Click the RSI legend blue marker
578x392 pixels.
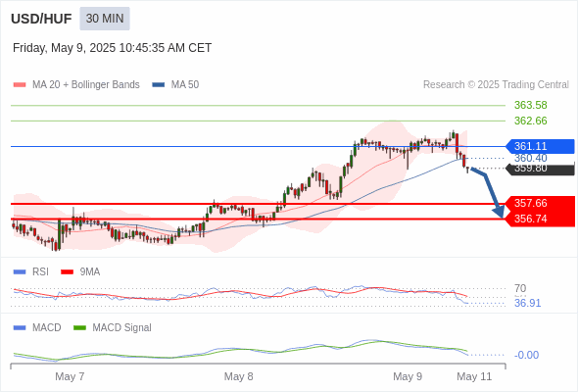point(20,272)
